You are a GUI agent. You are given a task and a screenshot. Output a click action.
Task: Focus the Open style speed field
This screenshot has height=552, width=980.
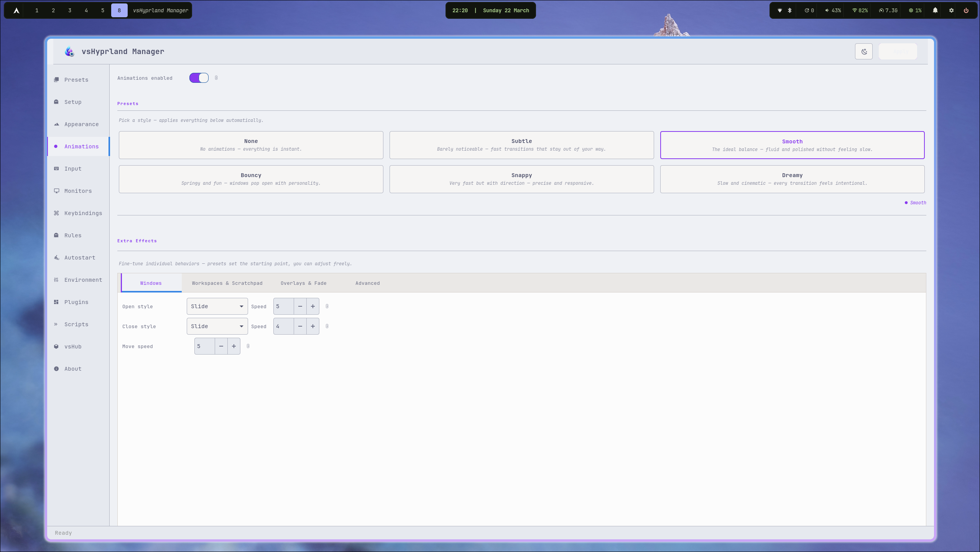click(284, 306)
